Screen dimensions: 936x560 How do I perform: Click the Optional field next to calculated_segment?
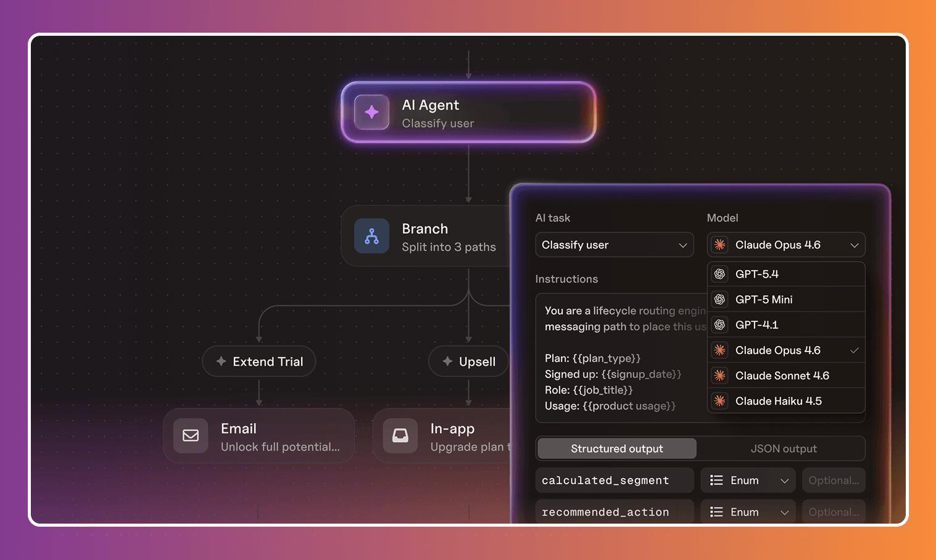(833, 480)
